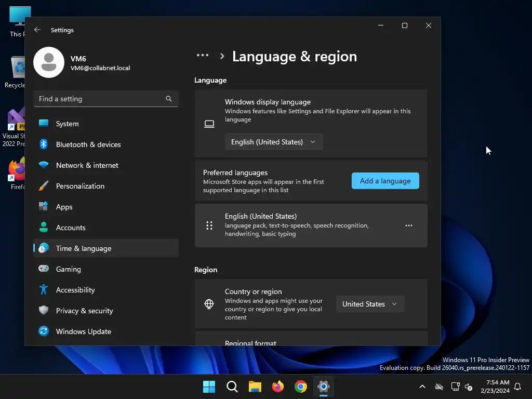Image resolution: width=532 pixels, height=399 pixels.
Task: Click the Visual Studio 2022 desktop shortcut
Action: (14, 127)
